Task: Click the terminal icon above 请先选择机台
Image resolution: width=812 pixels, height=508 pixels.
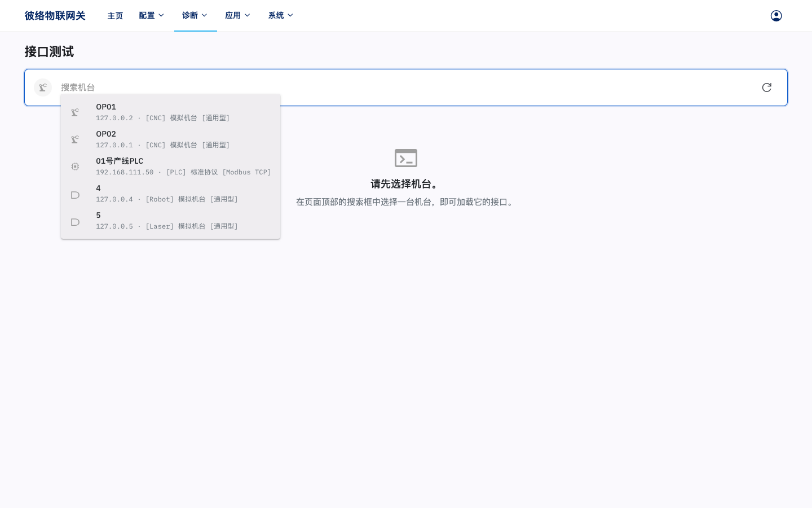Action: click(x=406, y=158)
